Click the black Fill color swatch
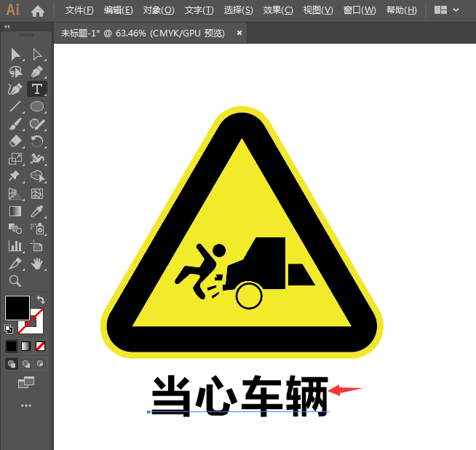 pyautogui.click(x=17, y=307)
